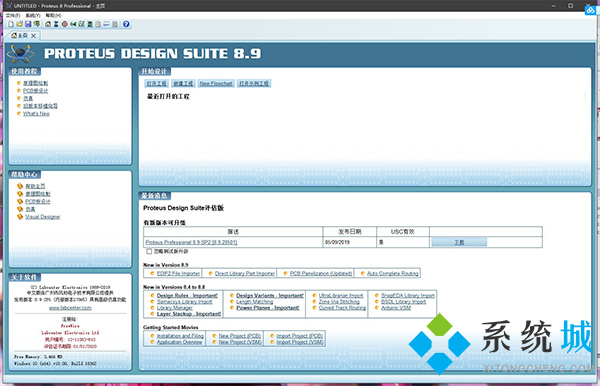Viewport: 600px width, 386px height.
Task: Open the File (文件) menu
Action: point(13,16)
